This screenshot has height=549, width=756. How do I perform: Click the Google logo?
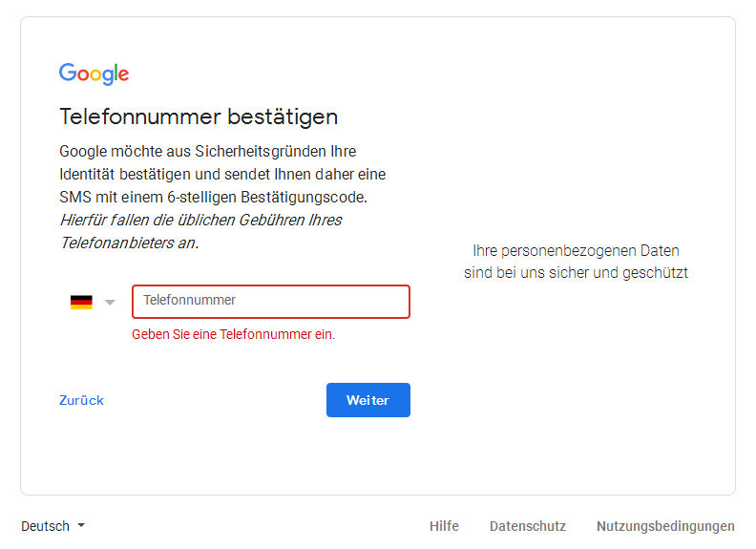tap(94, 74)
